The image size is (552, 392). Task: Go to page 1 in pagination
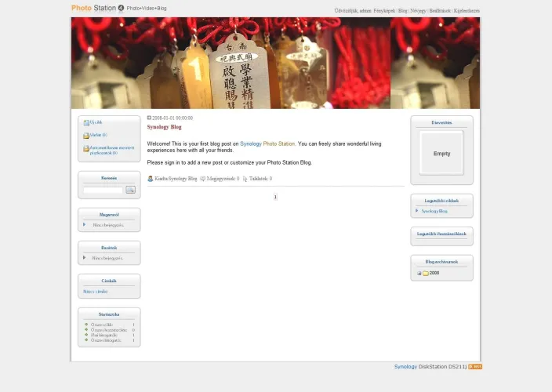click(275, 197)
